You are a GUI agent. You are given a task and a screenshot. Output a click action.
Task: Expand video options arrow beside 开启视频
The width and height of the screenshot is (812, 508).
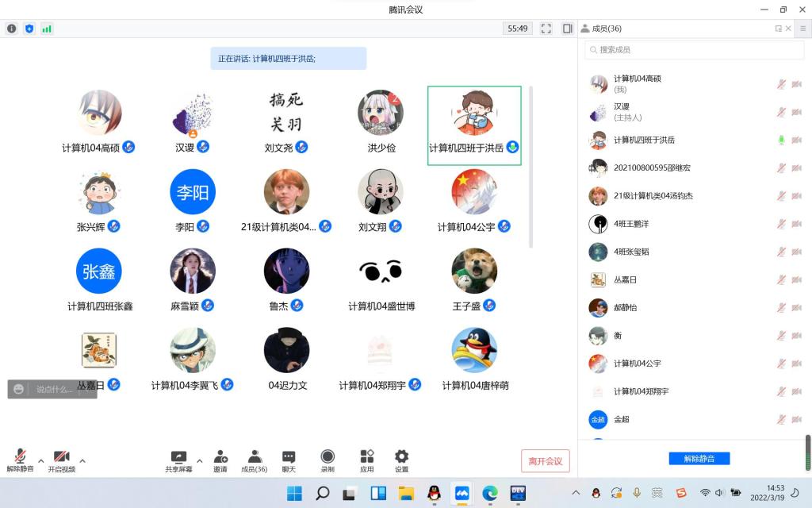tap(82, 460)
